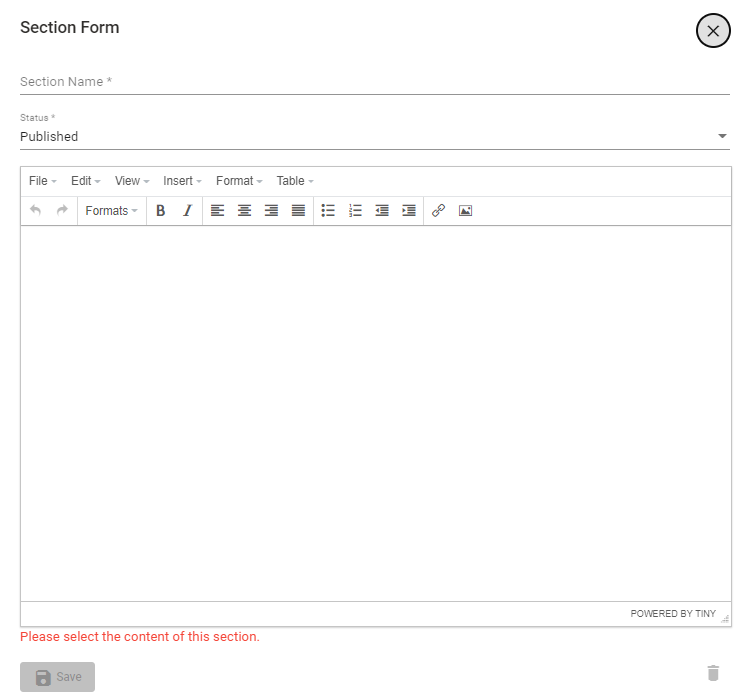Click the trash delete icon
This screenshot has width=746, height=693.
pos(713,673)
